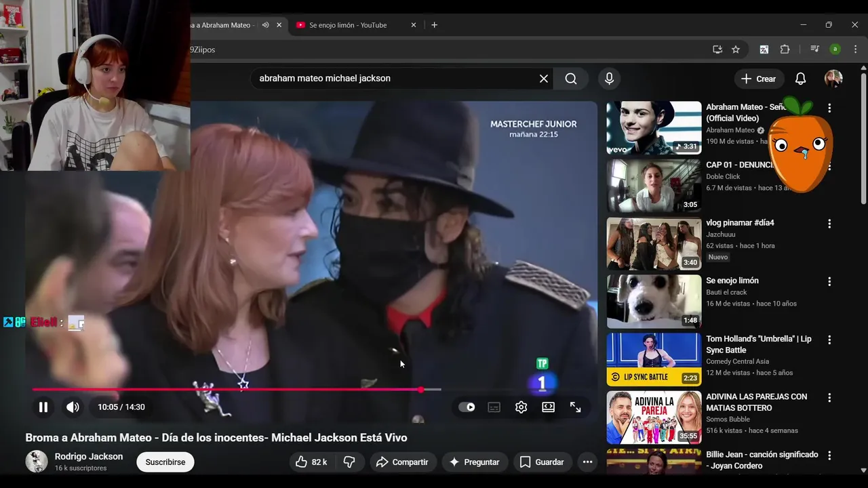This screenshot has width=868, height=488.
Task: Close the Abraham Mateo video tab
Action: 279,25
